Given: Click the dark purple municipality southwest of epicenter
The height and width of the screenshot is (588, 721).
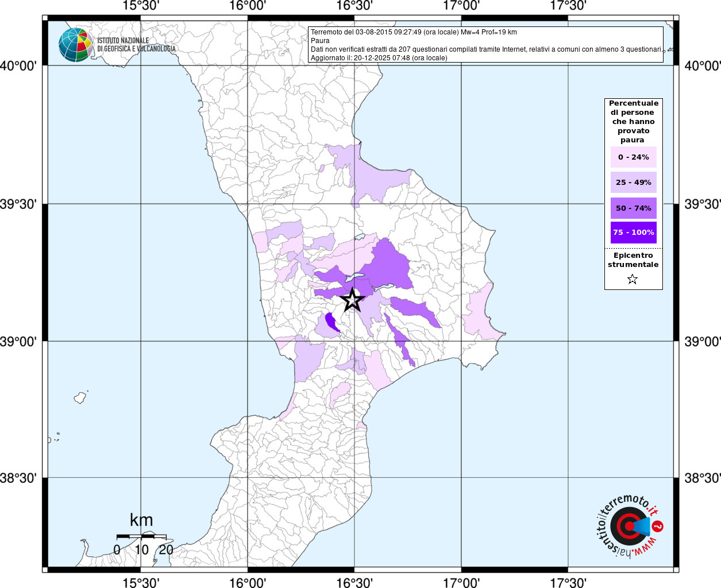Looking at the screenshot, I should coord(331,322).
